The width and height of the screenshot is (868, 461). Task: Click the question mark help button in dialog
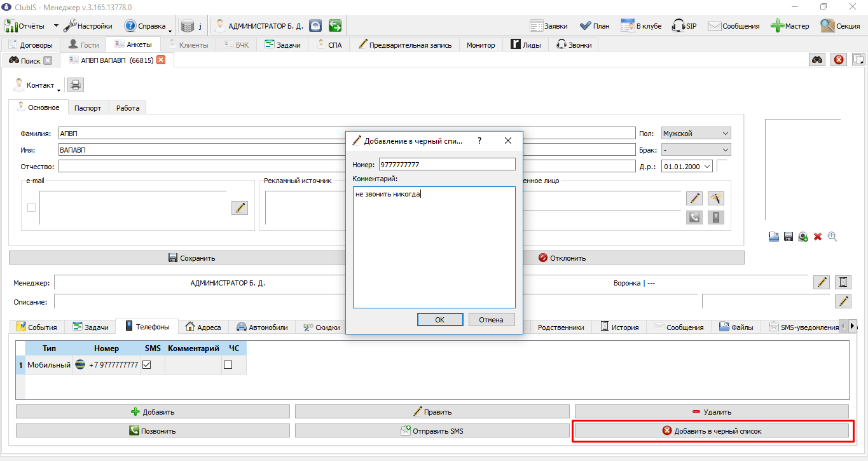(x=479, y=141)
